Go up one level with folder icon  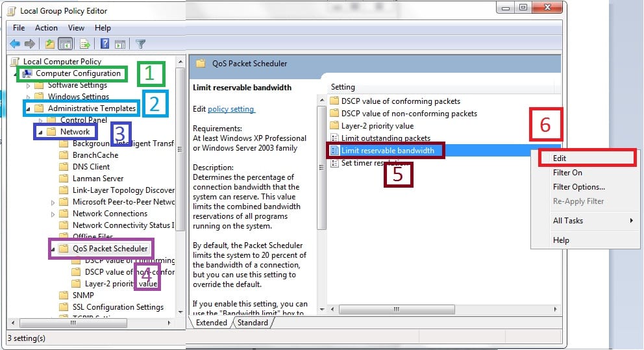coord(50,44)
